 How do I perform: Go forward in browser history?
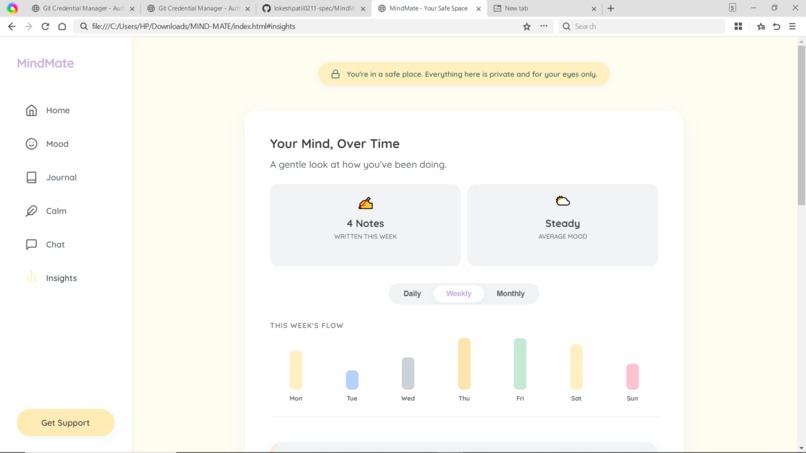[x=28, y=26]
